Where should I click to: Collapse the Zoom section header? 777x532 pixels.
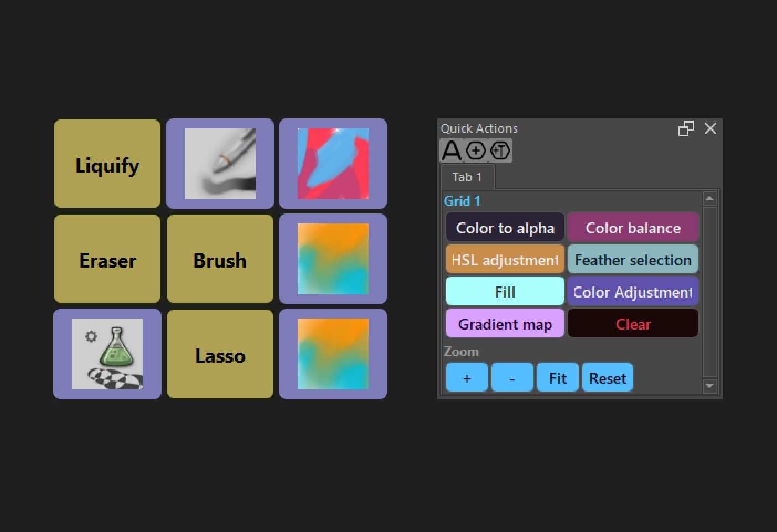click(462, 352)
